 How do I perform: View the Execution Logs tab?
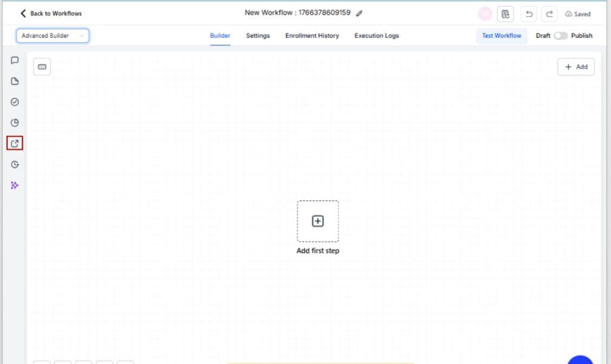(376, 36)
